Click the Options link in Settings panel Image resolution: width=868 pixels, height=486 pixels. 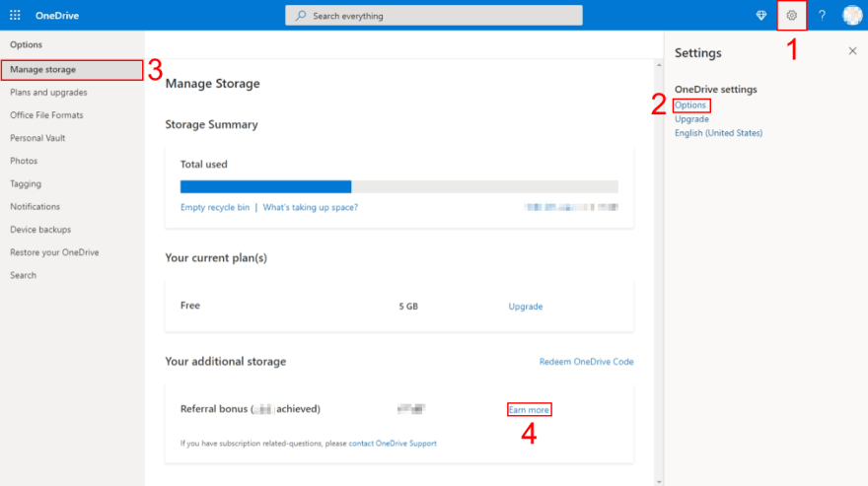pyautogui.click(x=690, y=105)
